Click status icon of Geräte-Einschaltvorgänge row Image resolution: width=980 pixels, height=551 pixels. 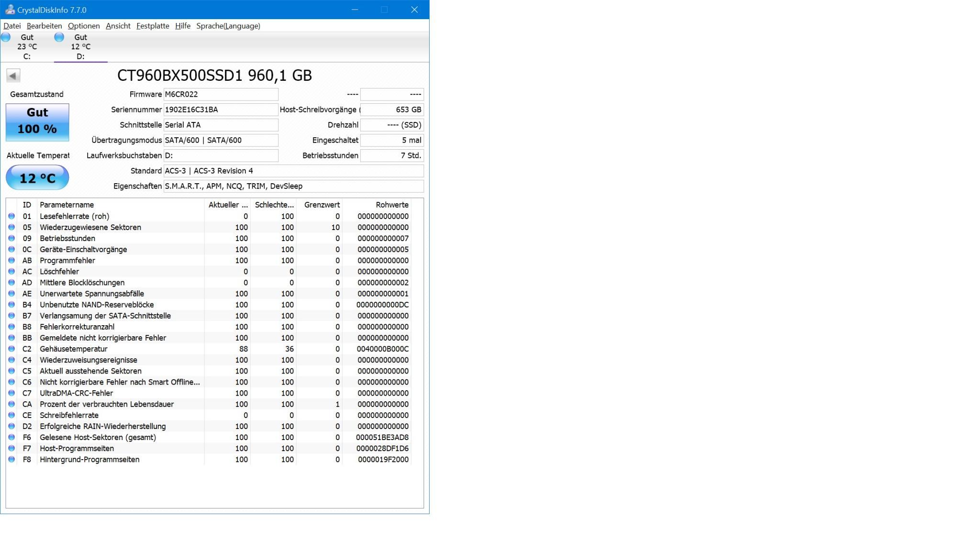11,249
